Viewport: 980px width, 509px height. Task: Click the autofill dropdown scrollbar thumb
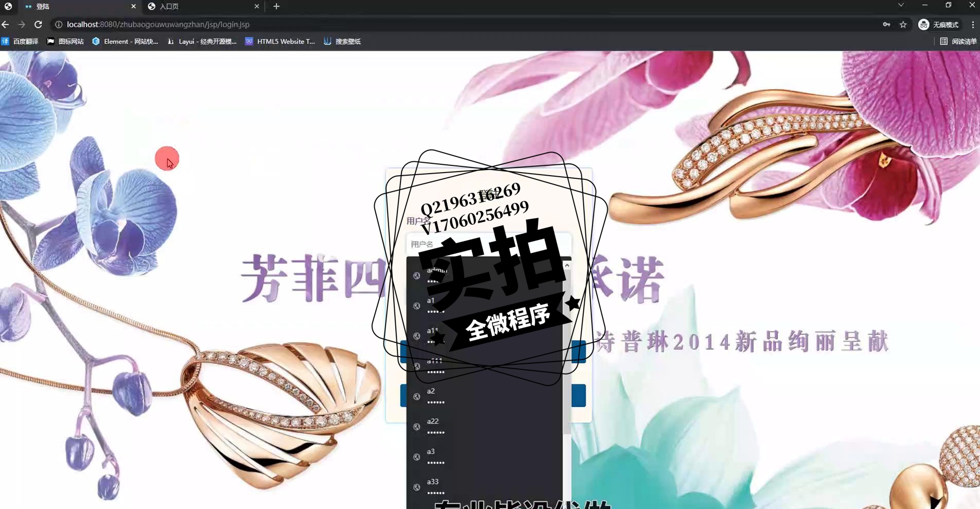click(567, 353)
